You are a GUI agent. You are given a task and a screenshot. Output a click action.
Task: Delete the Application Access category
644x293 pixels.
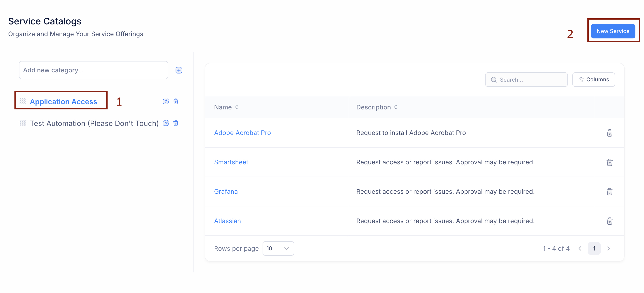(x=176, y=101)
